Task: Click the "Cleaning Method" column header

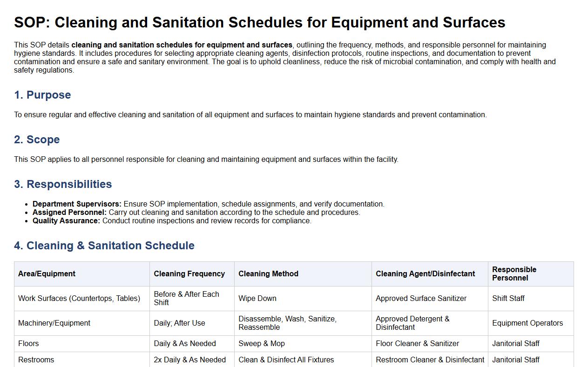Action: [268, 274]
